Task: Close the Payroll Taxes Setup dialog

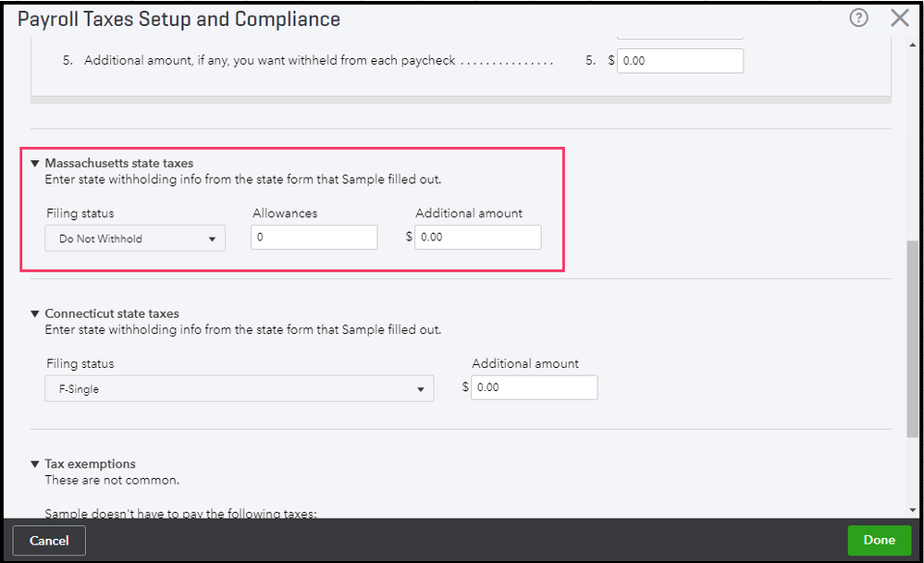Action: tap(899, 18)
